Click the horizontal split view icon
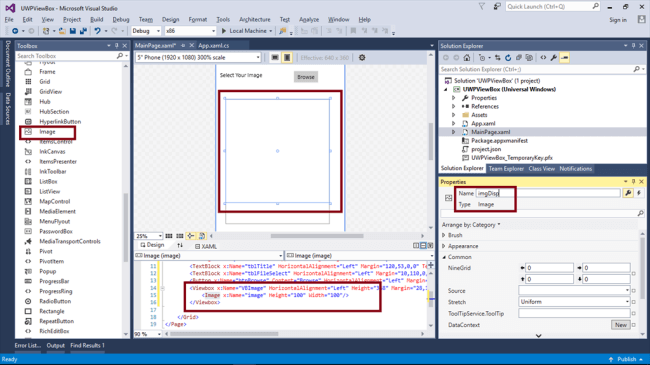The width and height of the screenshot is (650, 365). 423,246
